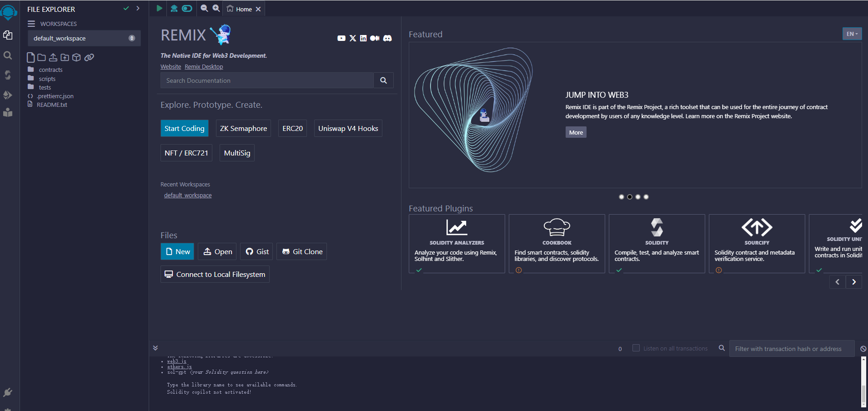Viewport: 868px width, 411px height.
Task: Click the Gist import button
Action: (x=257, y=251)
